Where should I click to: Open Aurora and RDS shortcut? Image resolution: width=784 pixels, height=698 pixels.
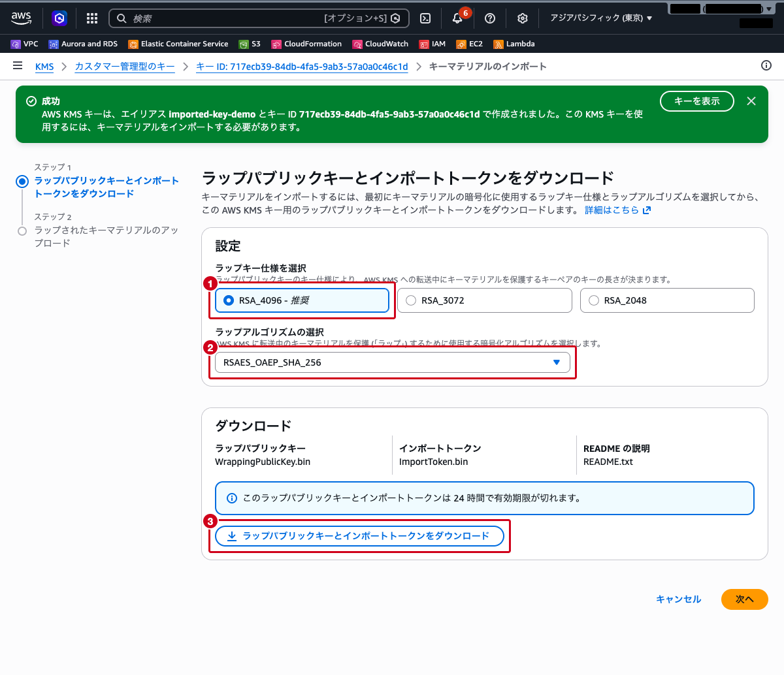coord(84,44)
